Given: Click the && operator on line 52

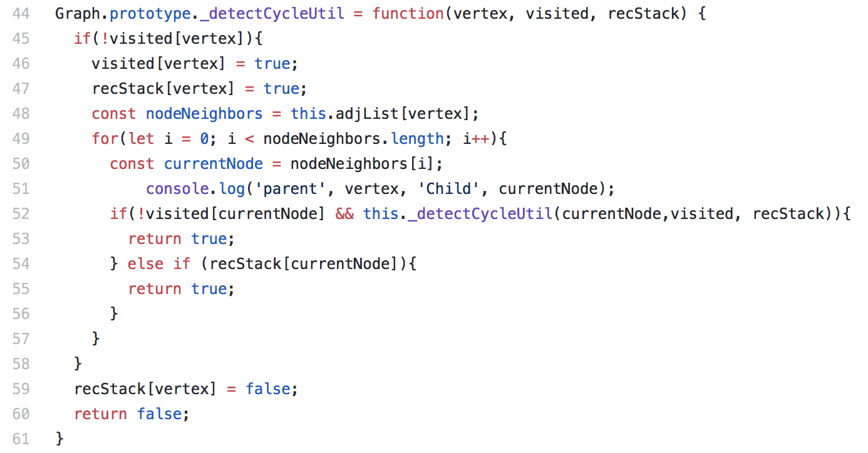Looking at the screenshot, I should [x=344, y=213].
